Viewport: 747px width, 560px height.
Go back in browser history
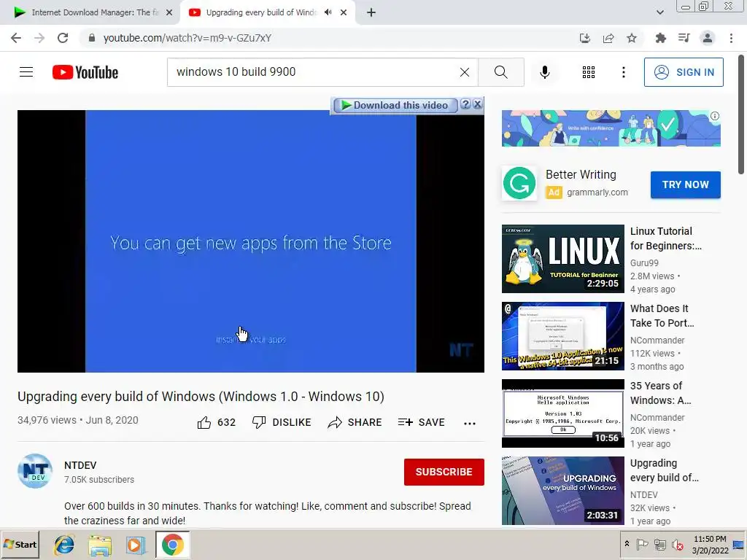(16, 38)
